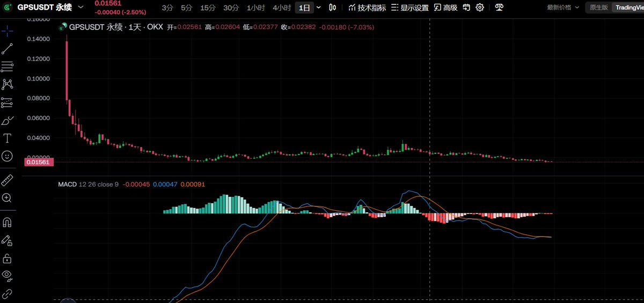Image resolution: width=644 pixels, height=303 pixels.
Task: Open the GPSUSDT 永续 pair selector dropdown
Action: coord(80,8)
